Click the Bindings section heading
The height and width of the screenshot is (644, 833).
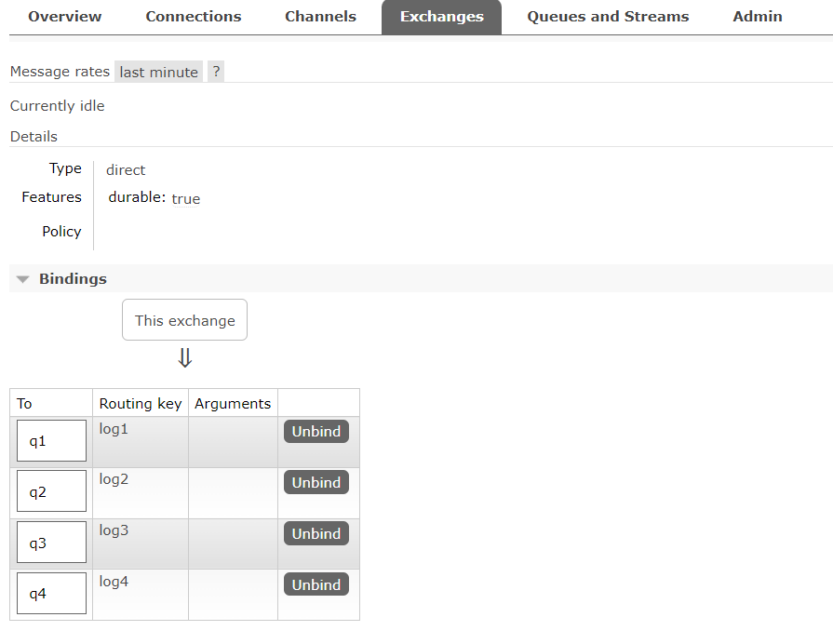point(73,279)
